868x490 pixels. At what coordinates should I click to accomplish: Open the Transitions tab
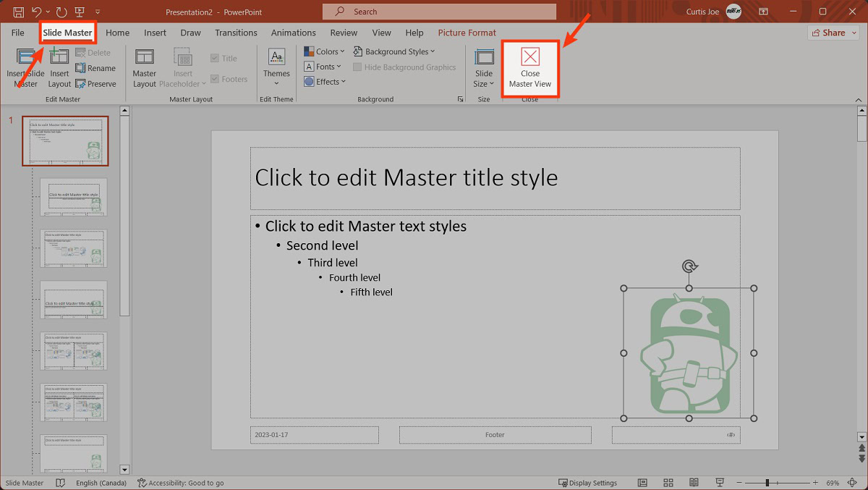coord(236,33)
